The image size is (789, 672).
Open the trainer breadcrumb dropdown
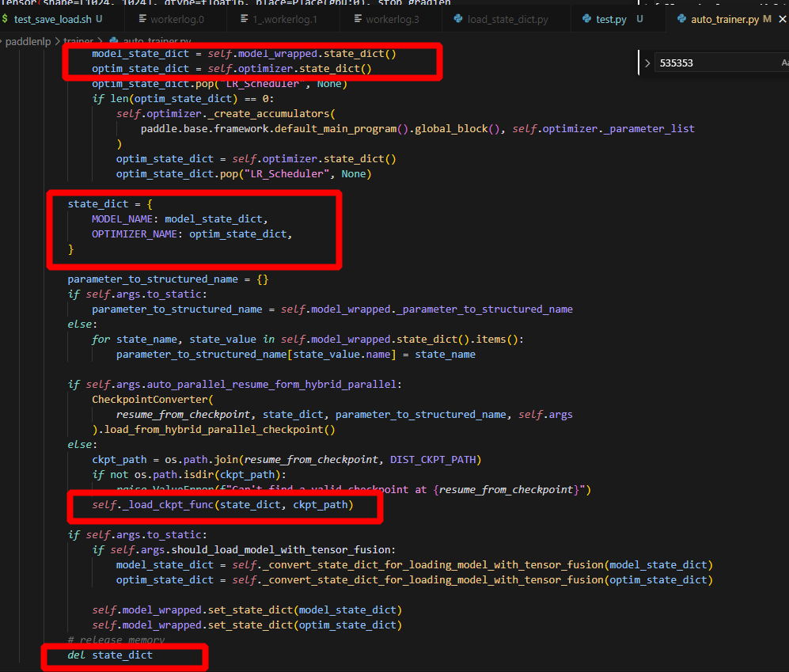pyautogui.click(x=78, y=40)
